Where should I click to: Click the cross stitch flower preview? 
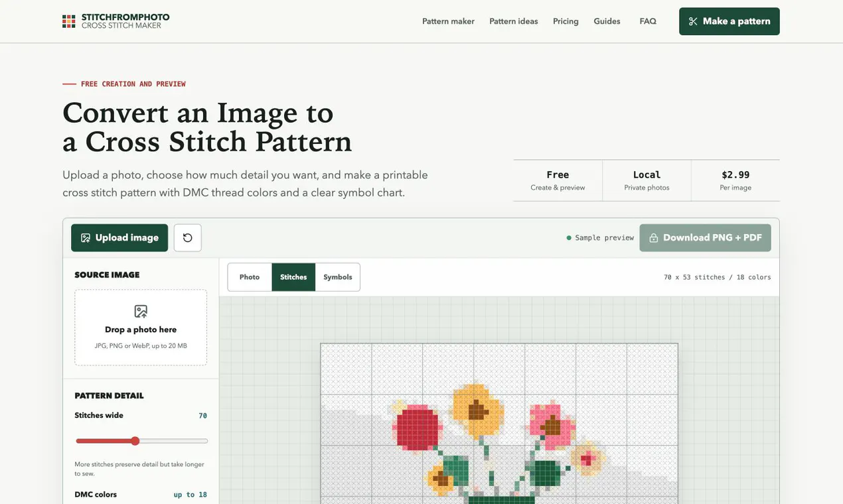pyautogui.click(x=499, y=423)
